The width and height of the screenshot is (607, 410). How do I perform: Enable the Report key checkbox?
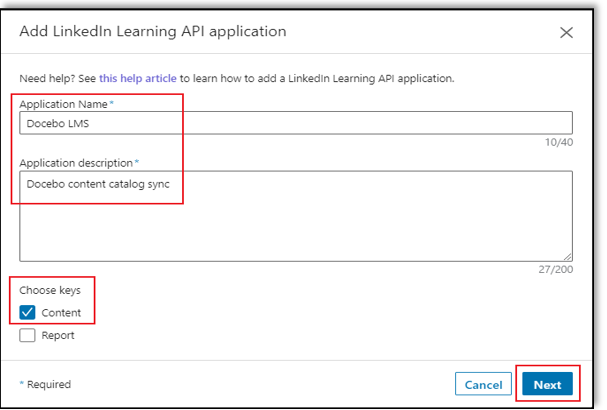(27, 335)
